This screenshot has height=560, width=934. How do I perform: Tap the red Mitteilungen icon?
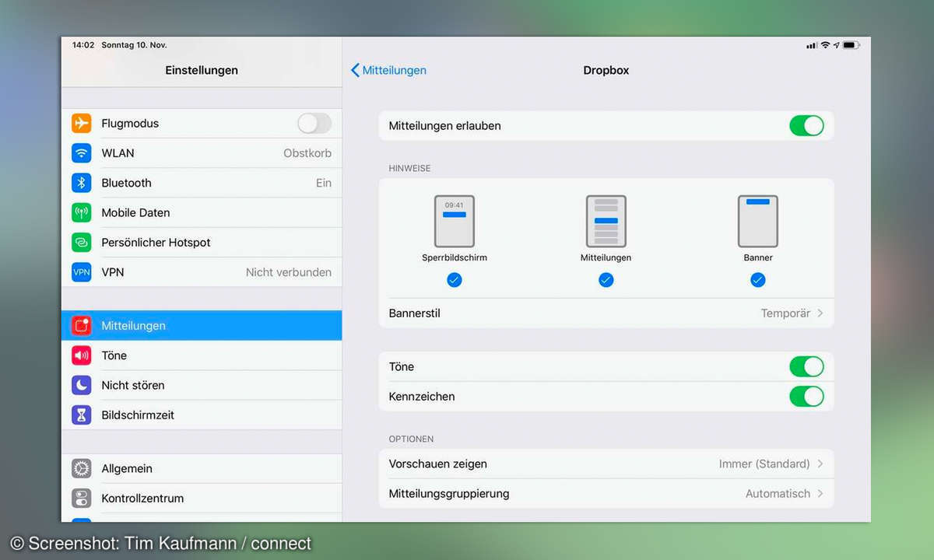[82, 326]
